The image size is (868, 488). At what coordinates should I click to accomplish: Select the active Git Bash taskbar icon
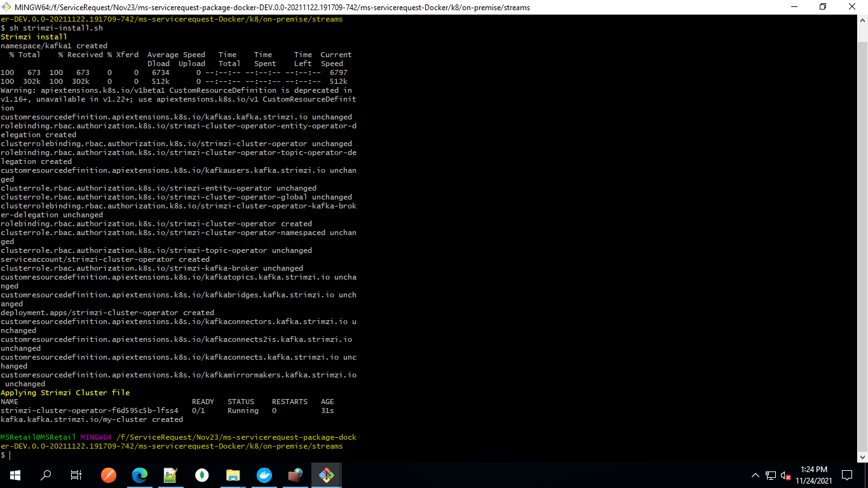[x=327, y=475]
